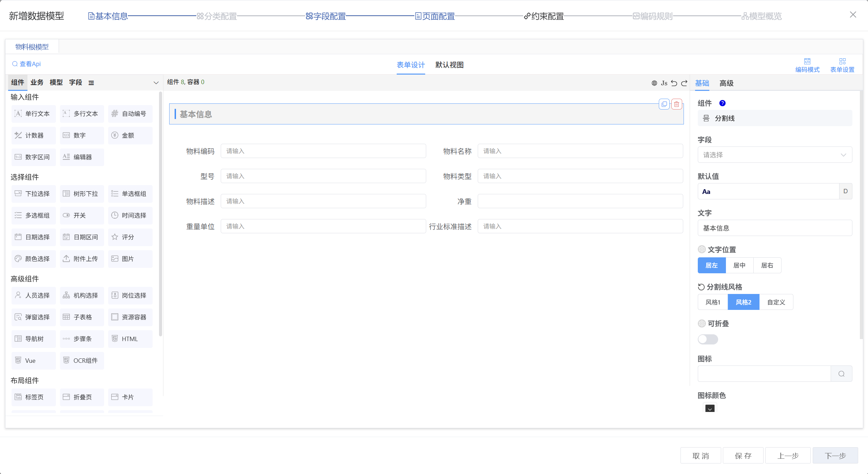This screenshot has height=474, width=868.
Task: Click the redo arrow in the design toolbar
Action: point(684,83)
